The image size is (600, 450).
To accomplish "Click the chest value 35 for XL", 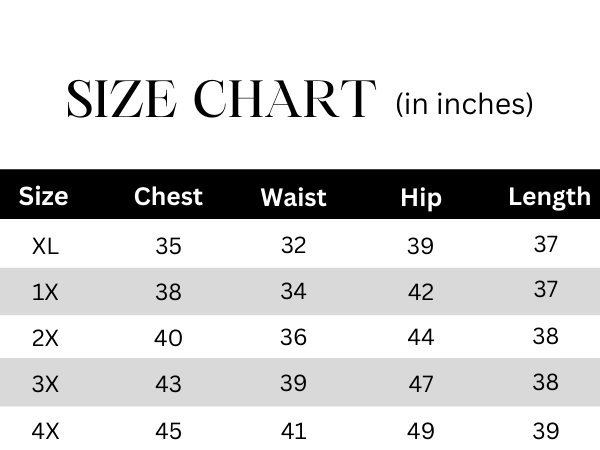I will [x=168, y=246].
